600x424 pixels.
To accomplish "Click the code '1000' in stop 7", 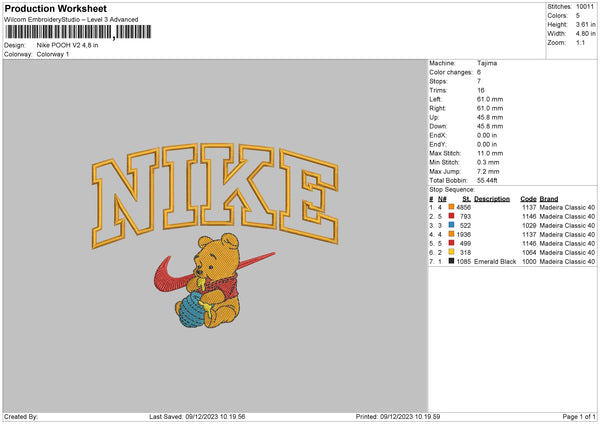I will pos(529,261).
